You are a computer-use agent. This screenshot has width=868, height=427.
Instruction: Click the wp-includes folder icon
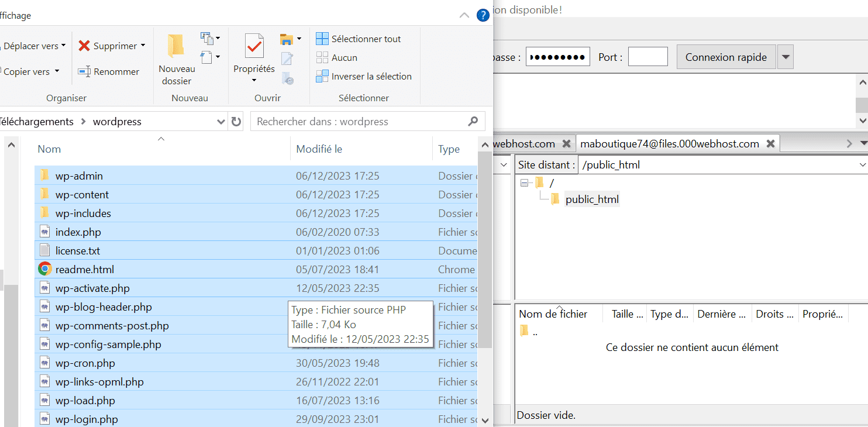point(45,213)
